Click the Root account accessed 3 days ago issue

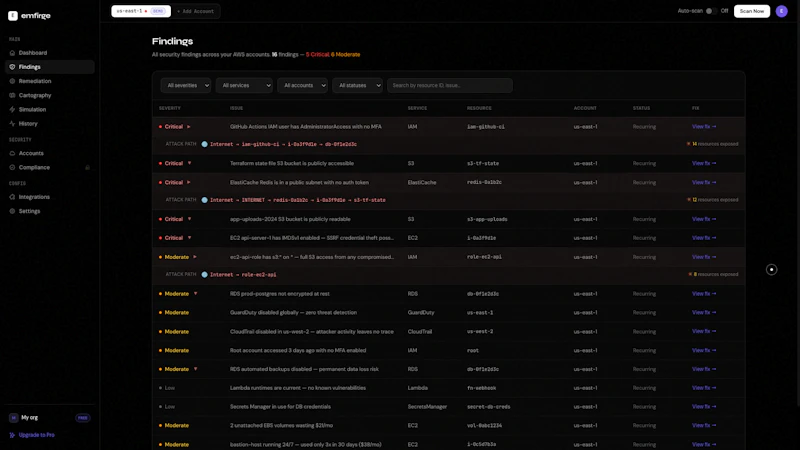[298, 351]
